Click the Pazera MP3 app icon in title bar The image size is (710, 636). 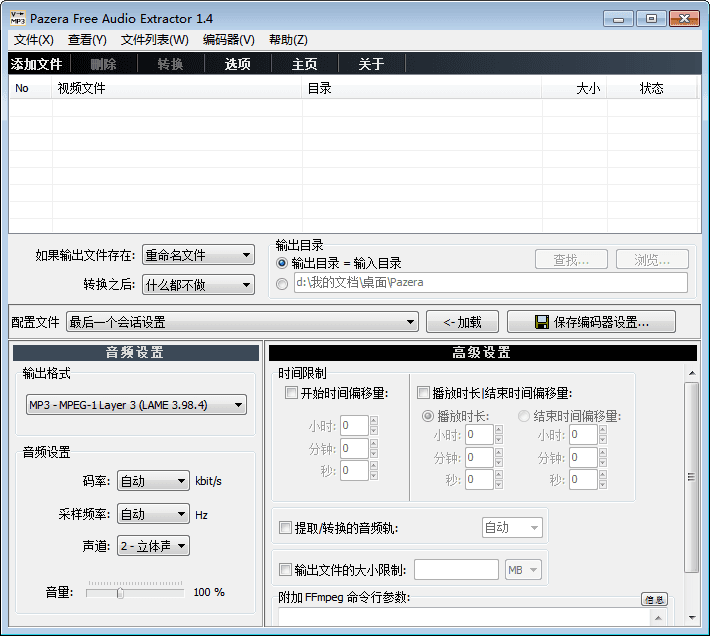click(18, 18)
